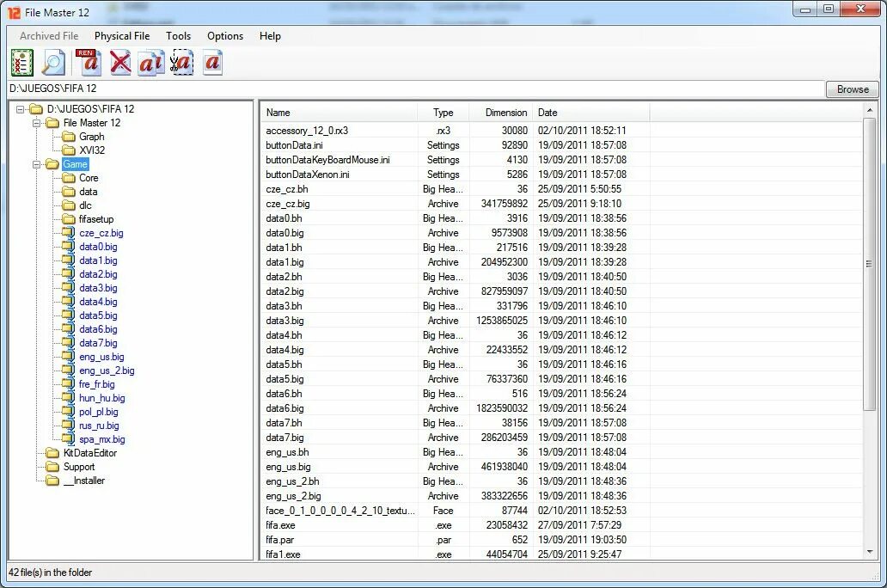Select the fifasetup folder in tree
This screenshot has height=588, width=887.
point(96,219)
